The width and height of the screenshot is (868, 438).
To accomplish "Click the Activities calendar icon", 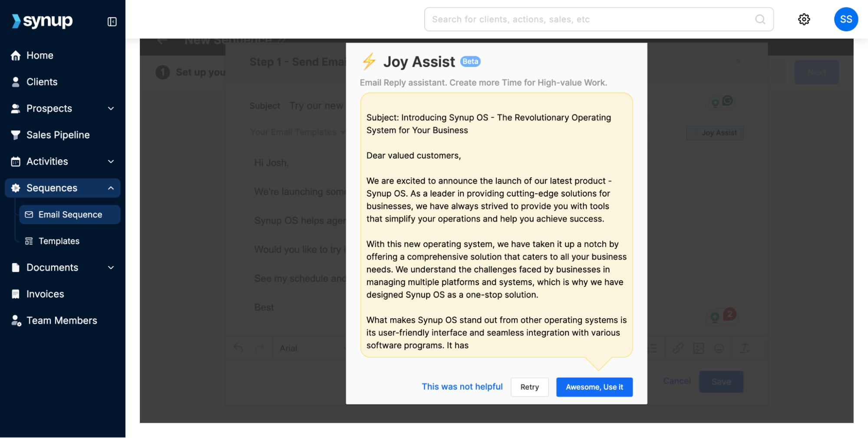I will pos(16,161).
